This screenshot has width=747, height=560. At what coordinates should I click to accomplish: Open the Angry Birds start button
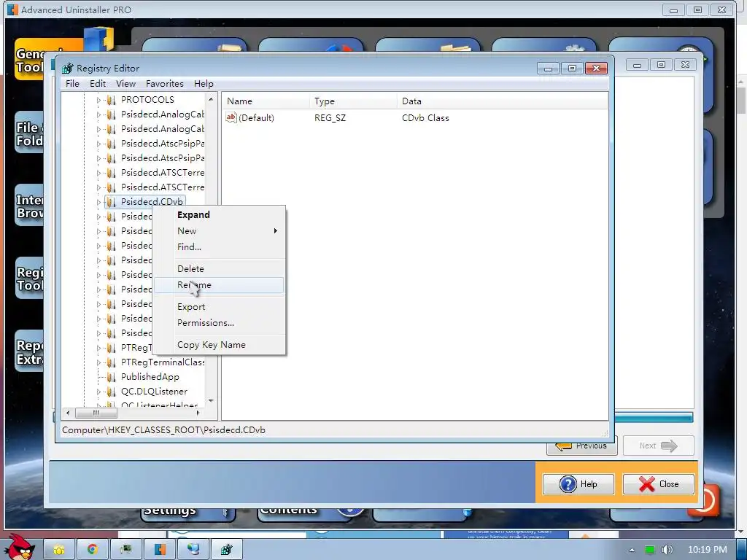(19, 548)
